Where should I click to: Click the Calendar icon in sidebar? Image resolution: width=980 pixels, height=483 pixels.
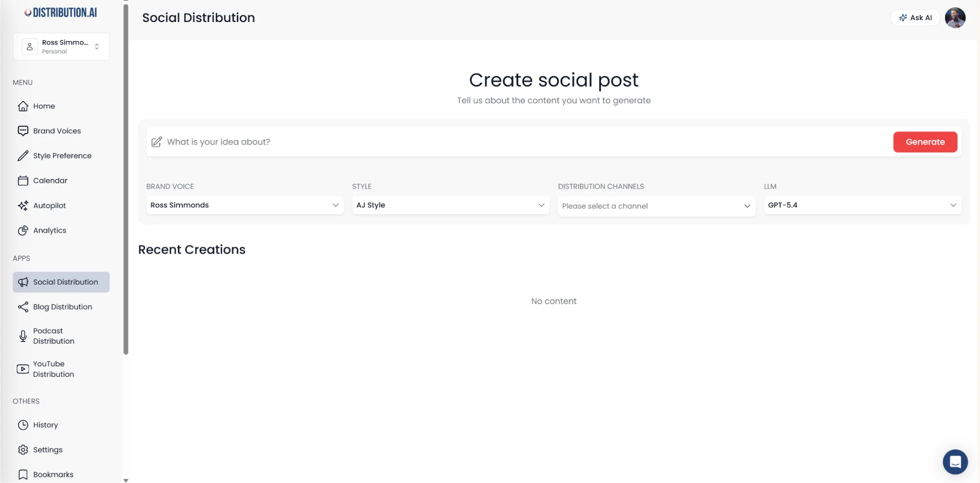[23, 181]
